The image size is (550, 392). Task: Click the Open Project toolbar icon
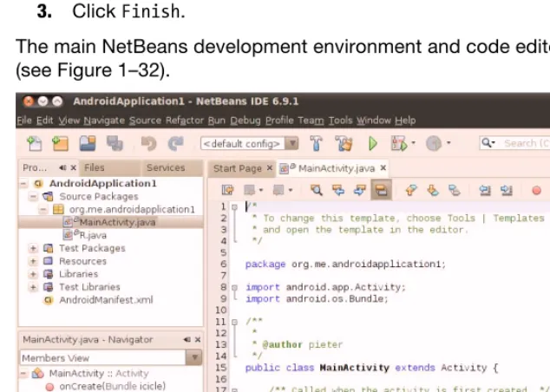(x=88, y=143)
